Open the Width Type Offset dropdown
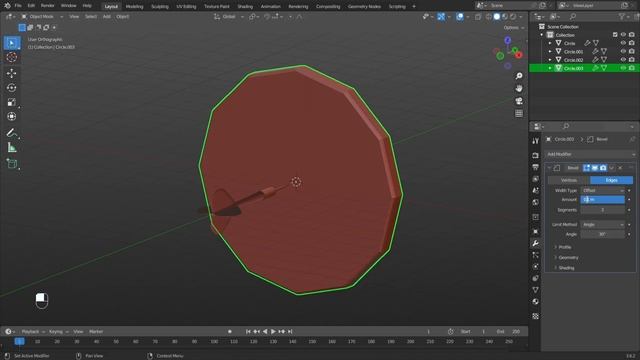 [603, 191]
